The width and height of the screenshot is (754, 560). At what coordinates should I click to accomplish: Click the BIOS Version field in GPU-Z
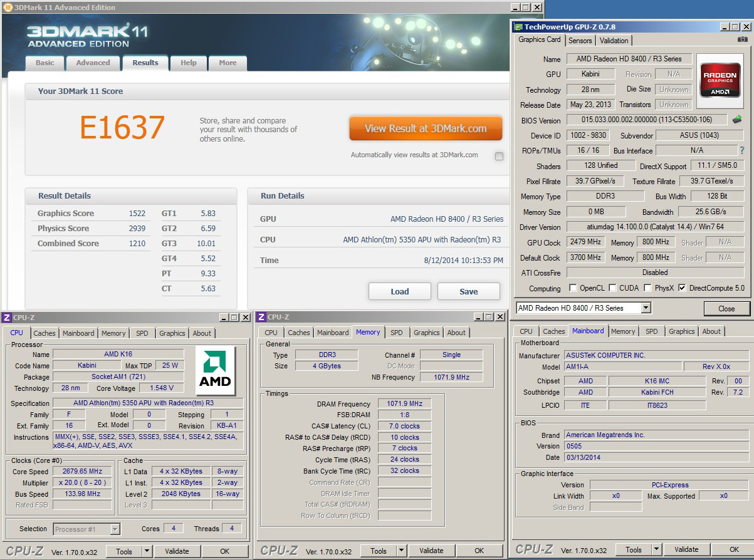pyautogui.click(x=647, y=120)
